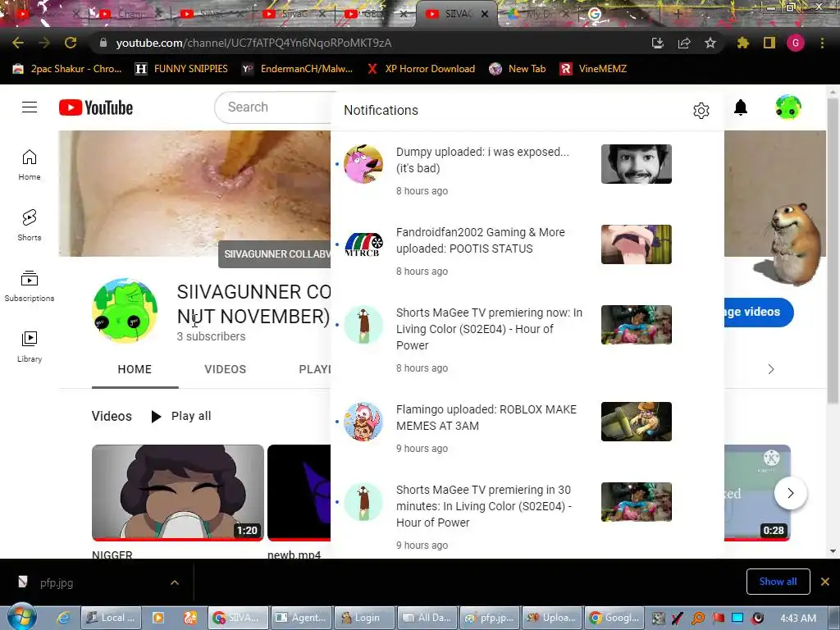Screen dimensions: 840x630
Task: Launch Internet Explorer from taskbar
Action: click(63, 618)
